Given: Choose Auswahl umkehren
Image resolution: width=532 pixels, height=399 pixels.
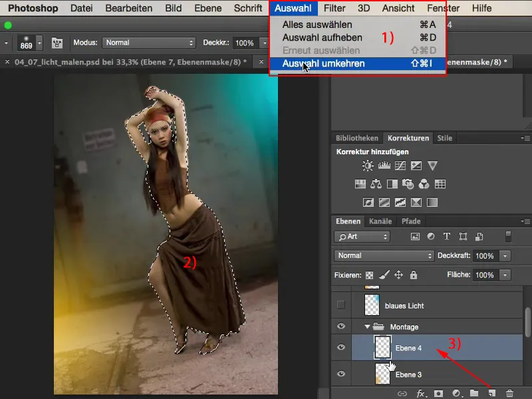Looking at the screenshot, I should 358,63.
